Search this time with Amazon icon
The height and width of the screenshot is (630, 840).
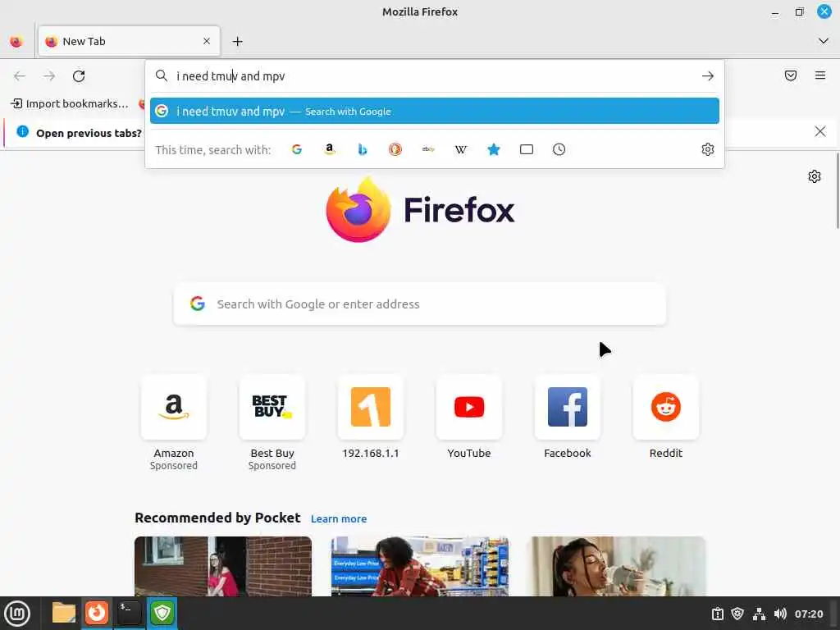tap(330, 149)
